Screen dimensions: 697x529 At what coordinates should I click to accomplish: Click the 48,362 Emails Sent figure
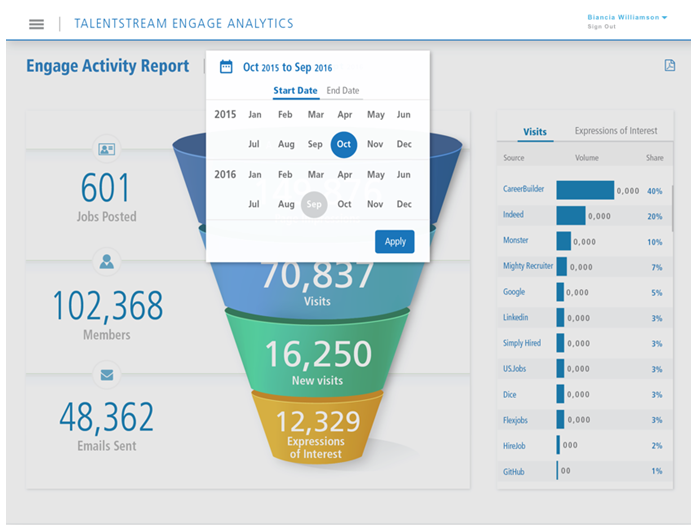tap(107, 417)
